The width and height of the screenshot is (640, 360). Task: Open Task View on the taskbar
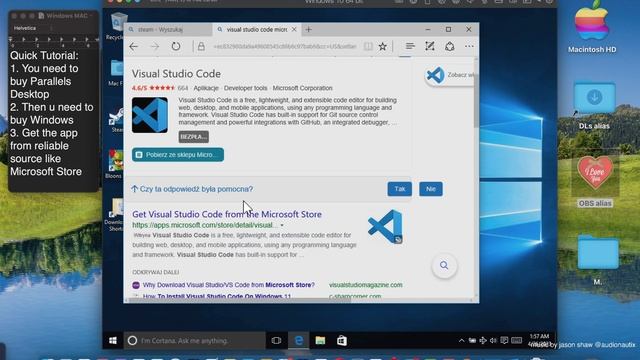[x=276, y=340]
